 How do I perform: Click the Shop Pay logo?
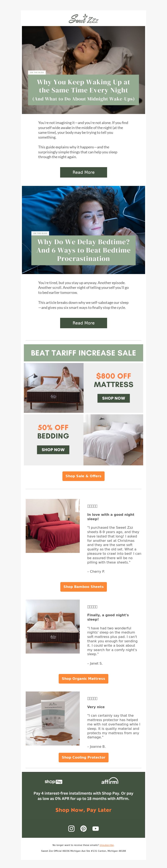point(53,781)
